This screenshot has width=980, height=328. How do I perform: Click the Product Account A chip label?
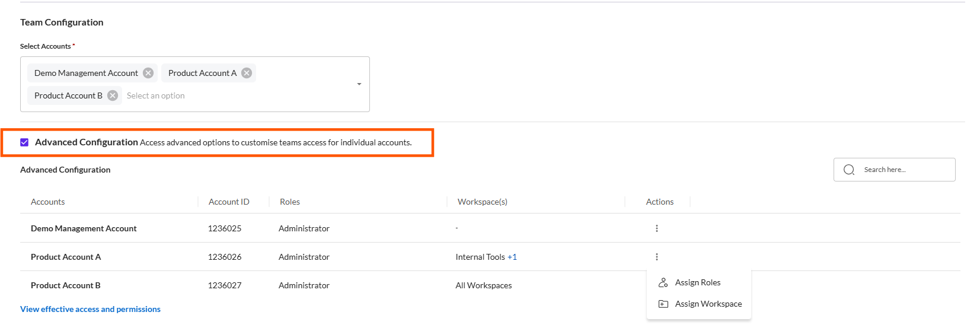point(202,73)
